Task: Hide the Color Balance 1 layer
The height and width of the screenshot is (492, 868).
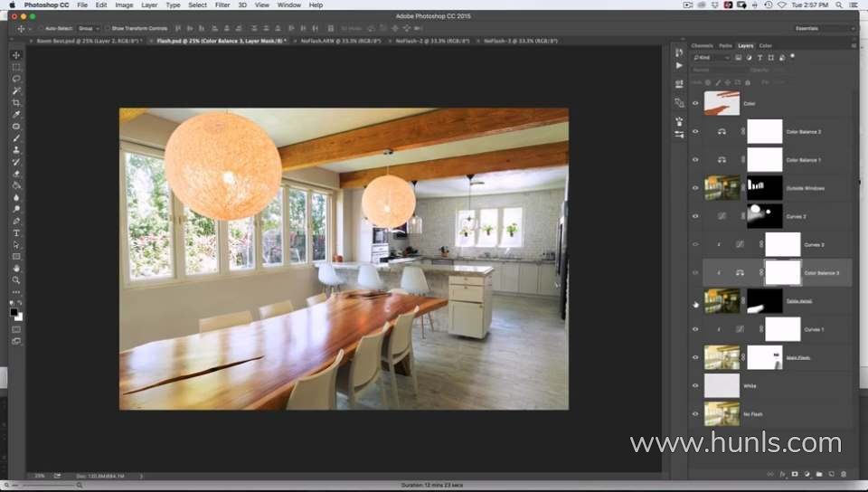Action: coord(695,160)
